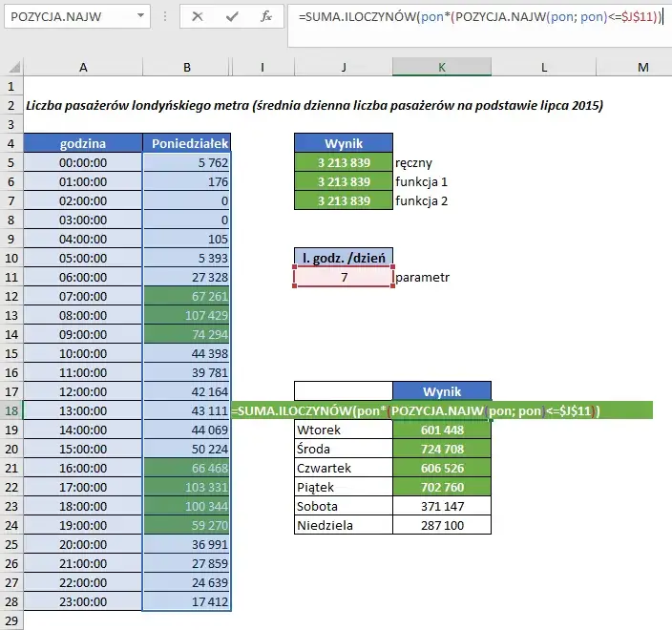Screen dimensions: 672x630
Task: Select row 18 header
Action: (x=11, y=409)
